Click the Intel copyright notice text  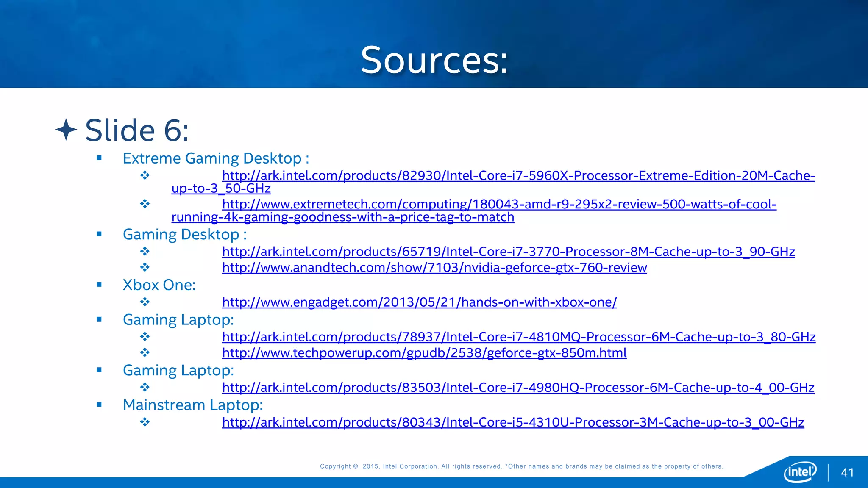pyautogui.click(x=521, y=466)
